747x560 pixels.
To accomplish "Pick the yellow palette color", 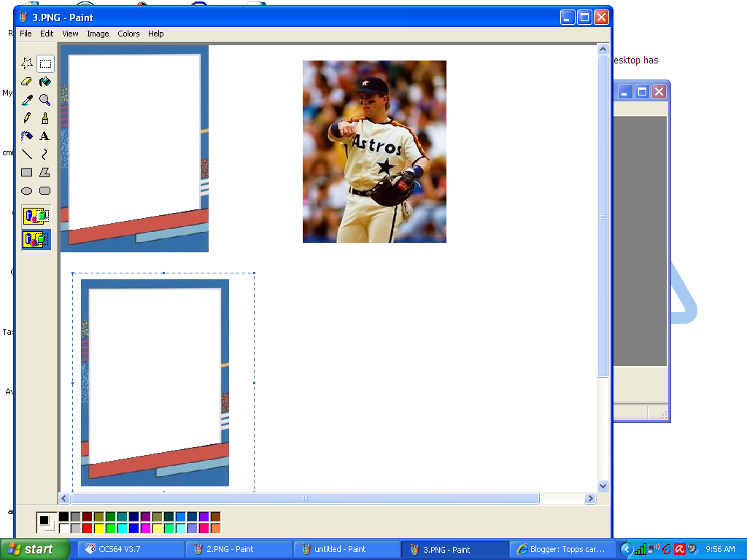I will (x=98, y=528).
